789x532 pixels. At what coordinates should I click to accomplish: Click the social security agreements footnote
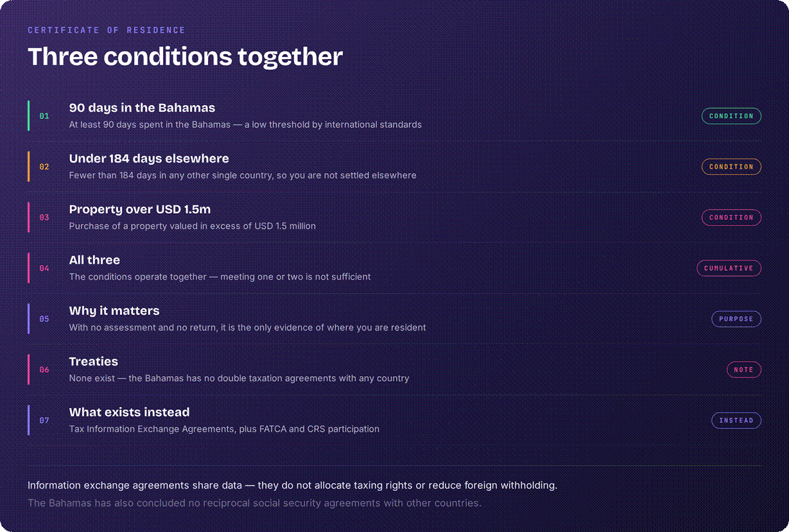click(254, 503)
